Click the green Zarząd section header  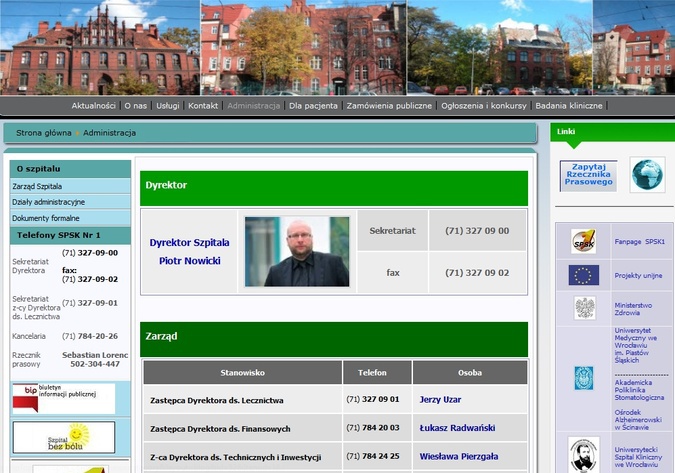[334, 339]
